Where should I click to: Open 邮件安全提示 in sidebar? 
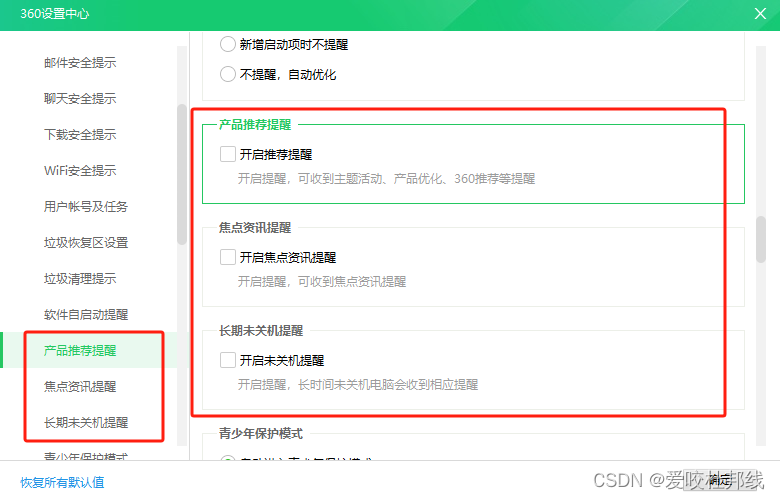coord(80,63)
